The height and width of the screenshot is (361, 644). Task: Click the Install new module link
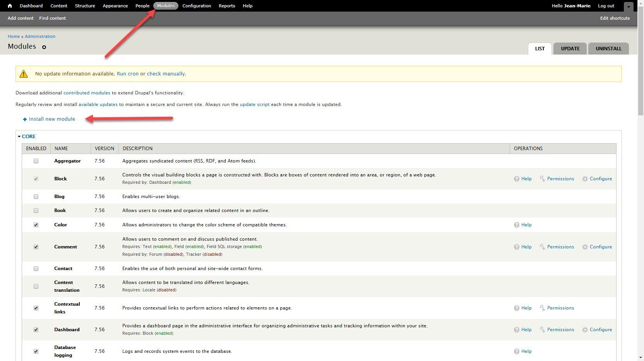coord(52,119)
